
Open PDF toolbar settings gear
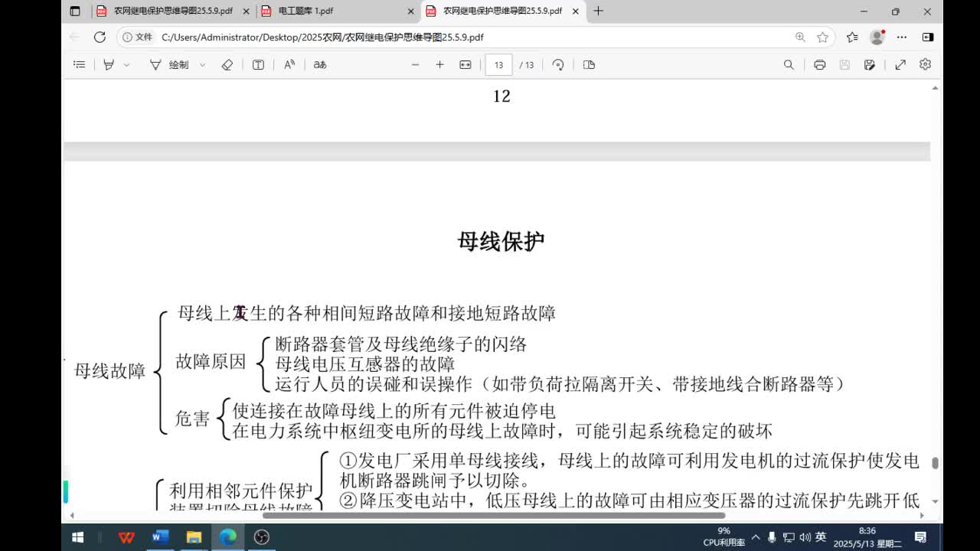925,65
